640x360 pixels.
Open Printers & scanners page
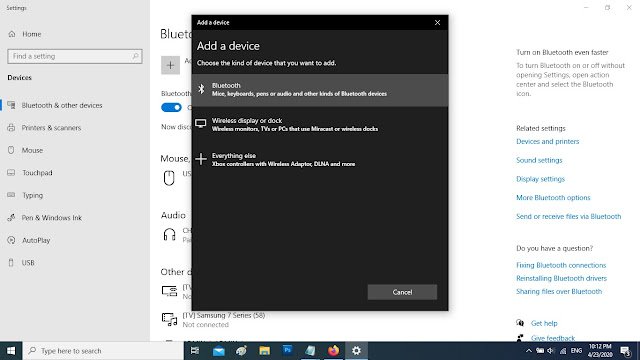[x=51, y=128]
